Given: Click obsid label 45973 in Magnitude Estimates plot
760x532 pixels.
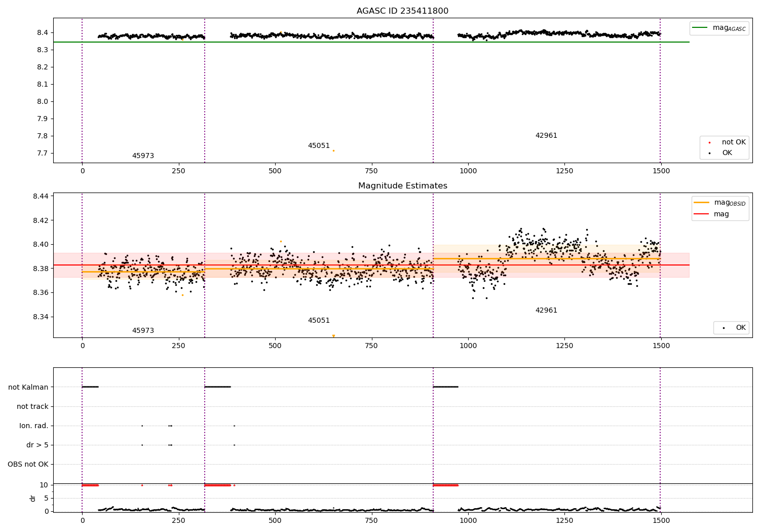Looking at the screenshot, I should pyautogui.click(x=143, y=331).
